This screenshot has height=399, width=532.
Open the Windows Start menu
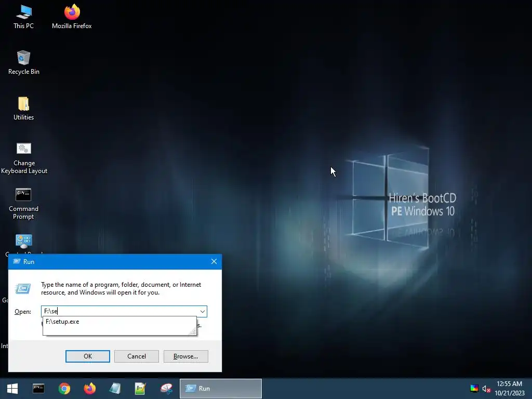[12, 389]
